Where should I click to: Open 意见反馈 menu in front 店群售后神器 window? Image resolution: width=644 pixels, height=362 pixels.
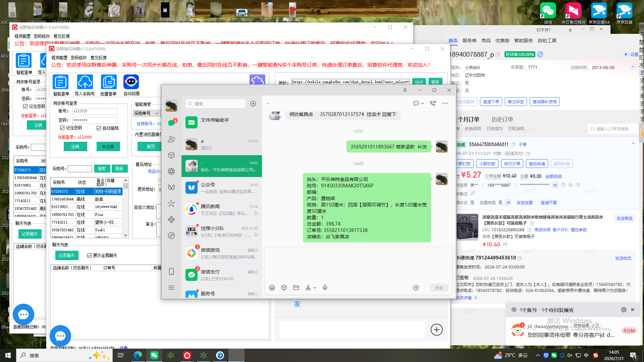click(98, 58)
